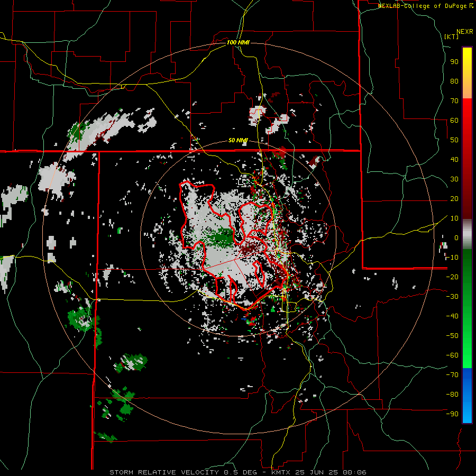Click the 0 value on the velocity scale
The height and width of the screenshot is (476, 476).
click(x=456, y=238)
